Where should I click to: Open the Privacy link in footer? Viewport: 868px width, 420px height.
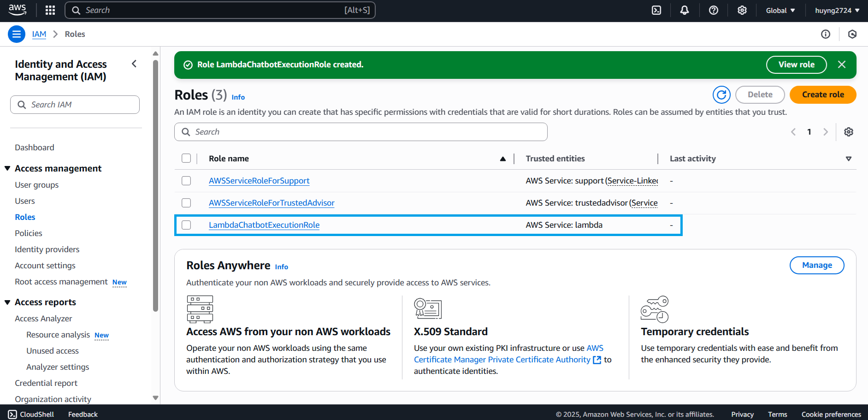[742, 414]
